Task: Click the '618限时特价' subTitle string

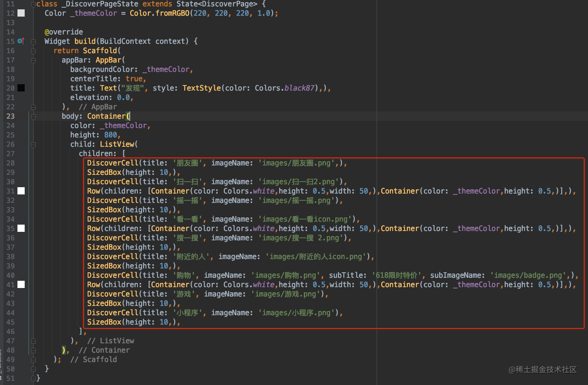Action: 397,275
